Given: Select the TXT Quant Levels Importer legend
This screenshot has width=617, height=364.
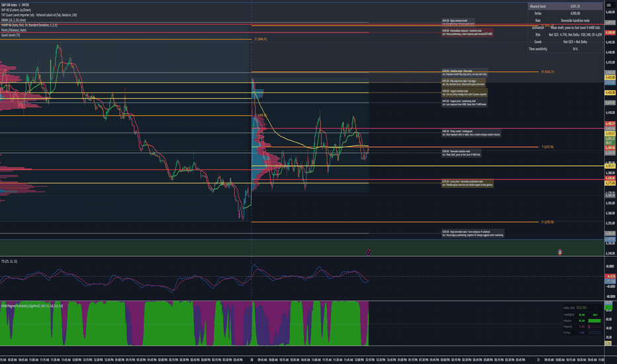Looking at the screenshot, I should pyautogui.click(x=39, y=15).
